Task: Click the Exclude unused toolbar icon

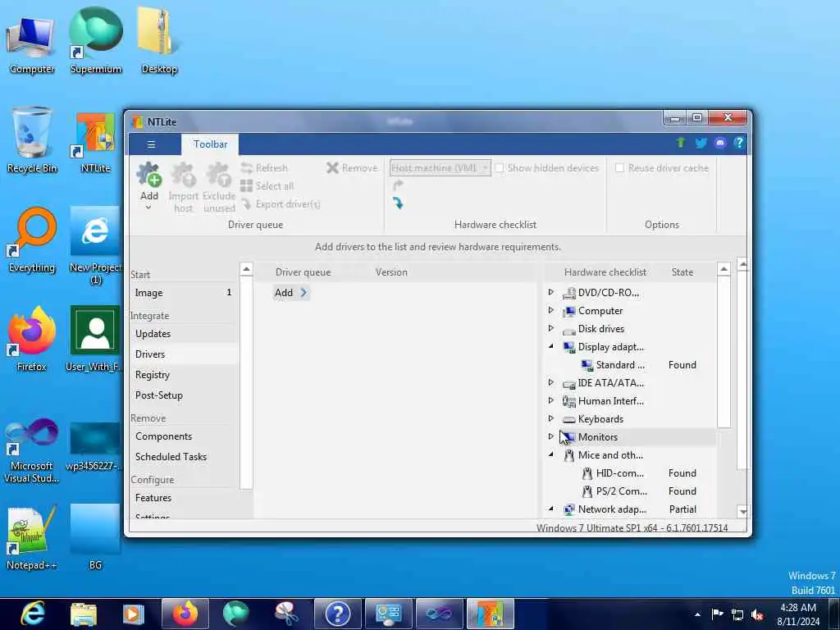Action: click(218, 176)
